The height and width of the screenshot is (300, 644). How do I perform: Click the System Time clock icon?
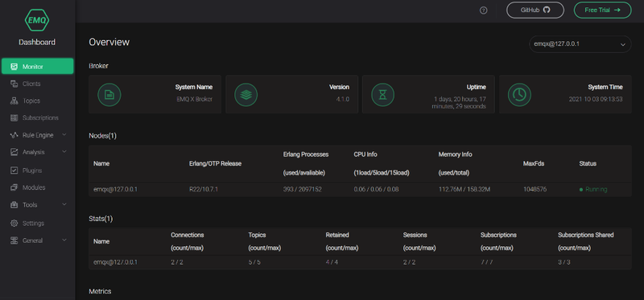(x=519, y=94)
